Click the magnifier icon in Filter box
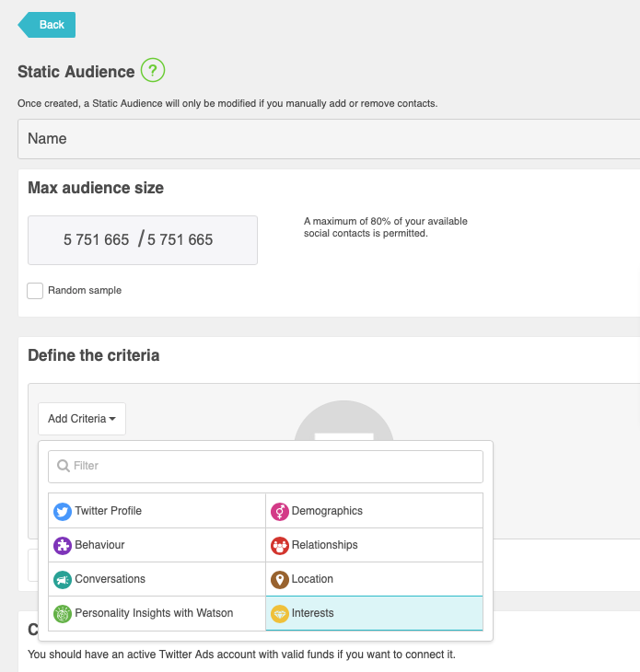Image resolution: width=640 pixels, height=672 pixels. [64, 466]
